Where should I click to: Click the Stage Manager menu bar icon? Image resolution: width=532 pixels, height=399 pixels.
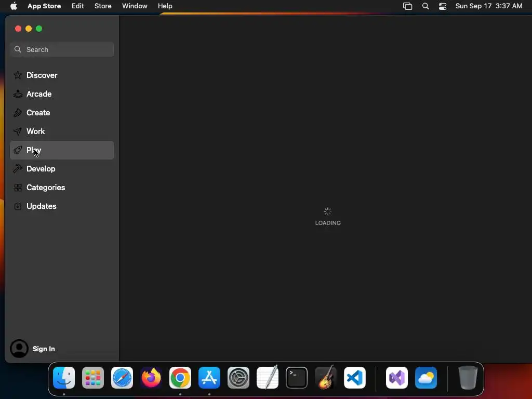click(407, 6)
